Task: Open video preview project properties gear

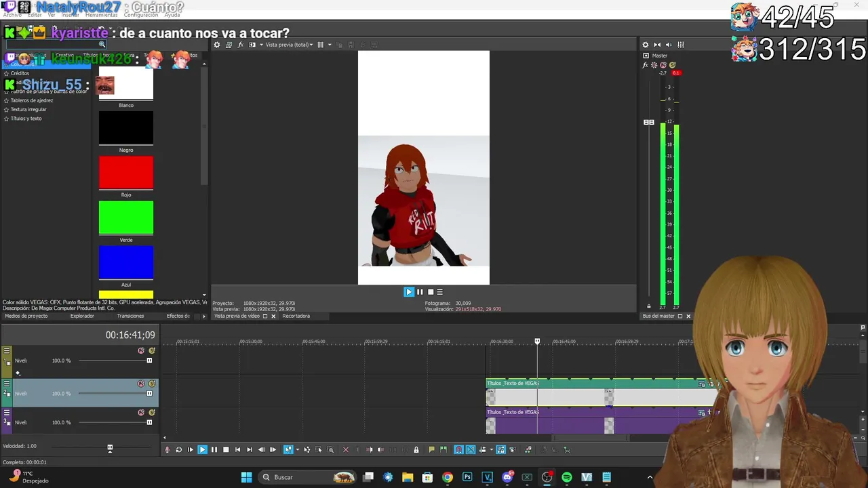Action: click(x=217, y=45)
